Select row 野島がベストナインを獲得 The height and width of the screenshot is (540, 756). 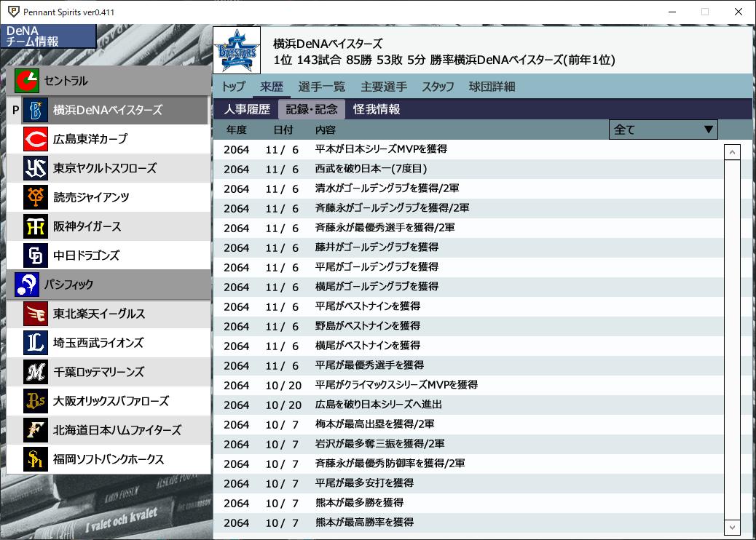tap(468, 326)
